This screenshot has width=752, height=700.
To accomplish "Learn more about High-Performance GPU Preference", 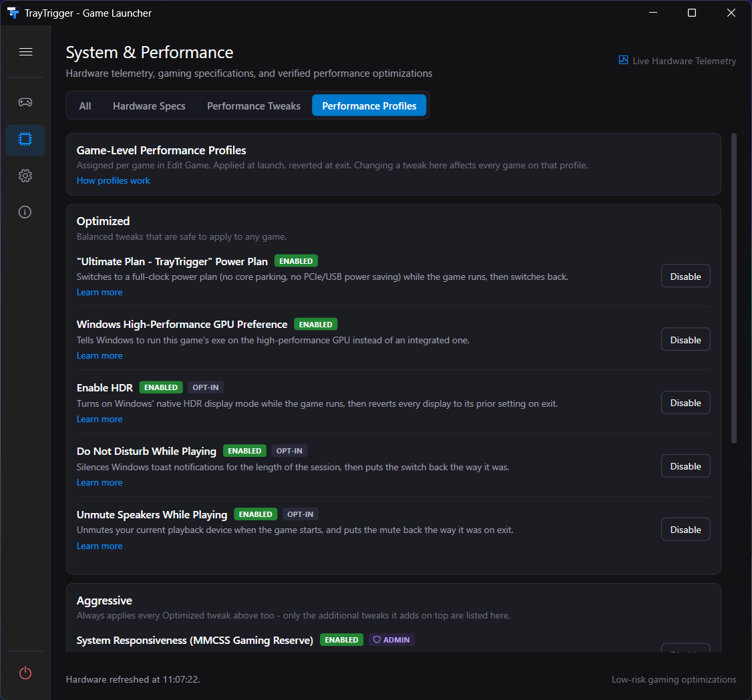I will [100, 355].
